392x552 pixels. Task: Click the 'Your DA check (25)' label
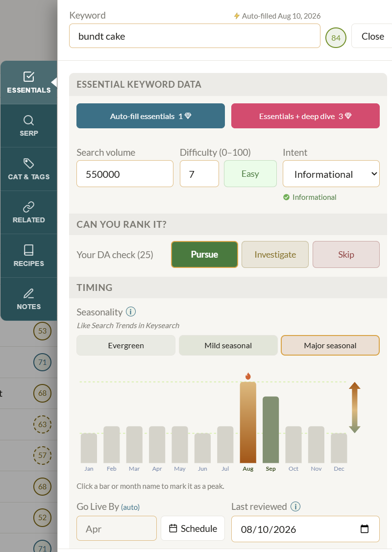(115, 255)
